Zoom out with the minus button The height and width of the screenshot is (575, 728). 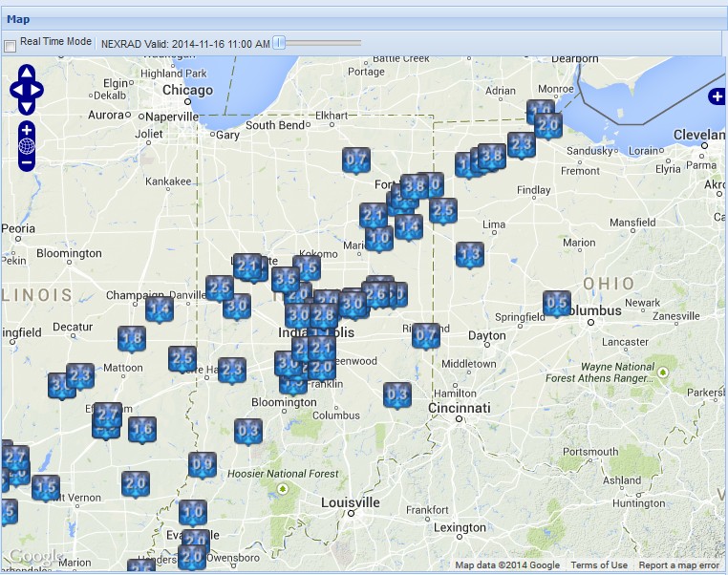coord(27,162)
